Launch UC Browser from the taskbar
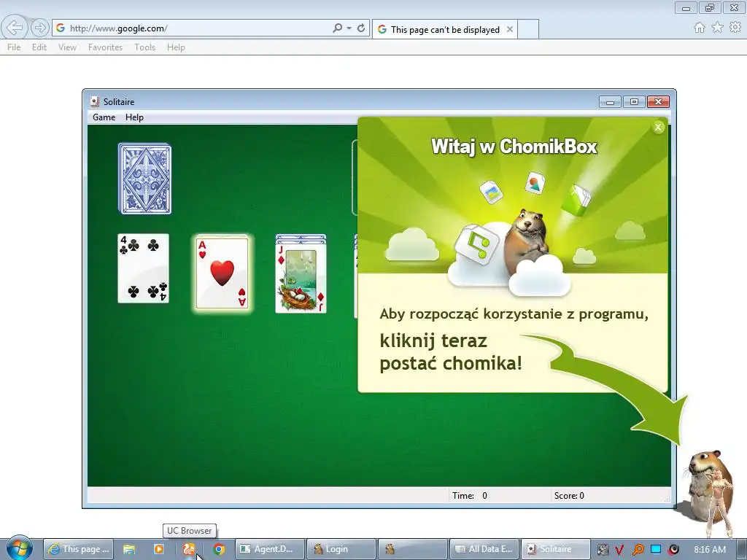This screenshot has width=747, height=560. pyautogui.click(x=189, y=549)
